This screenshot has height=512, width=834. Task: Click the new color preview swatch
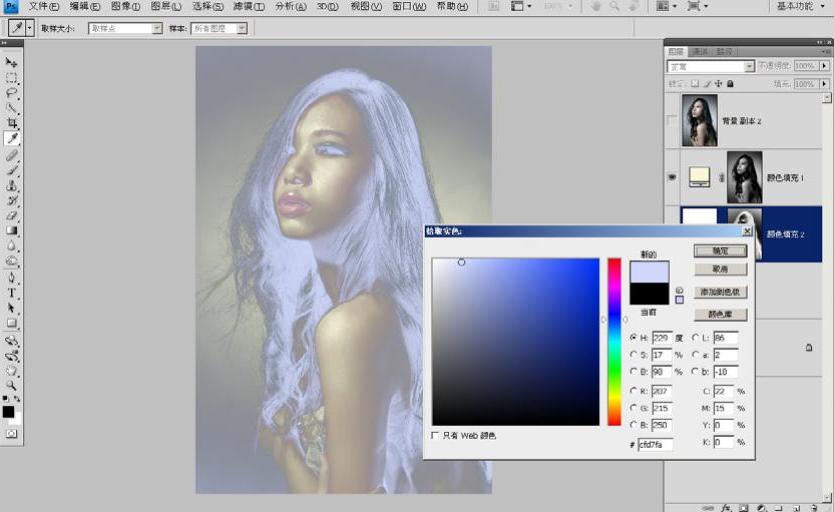point(649,272)
